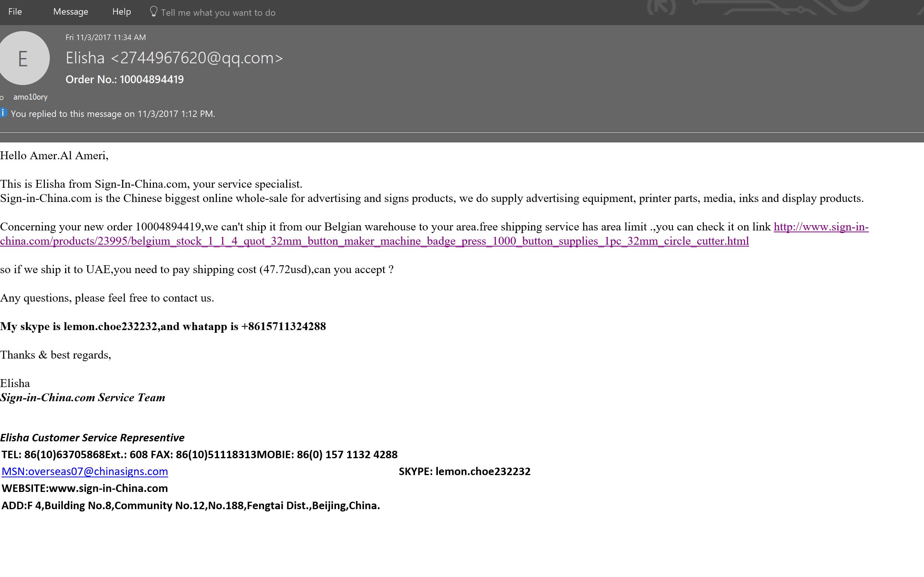Open the File menu
This screenshot has height=577, width=924.
(15, 12)
